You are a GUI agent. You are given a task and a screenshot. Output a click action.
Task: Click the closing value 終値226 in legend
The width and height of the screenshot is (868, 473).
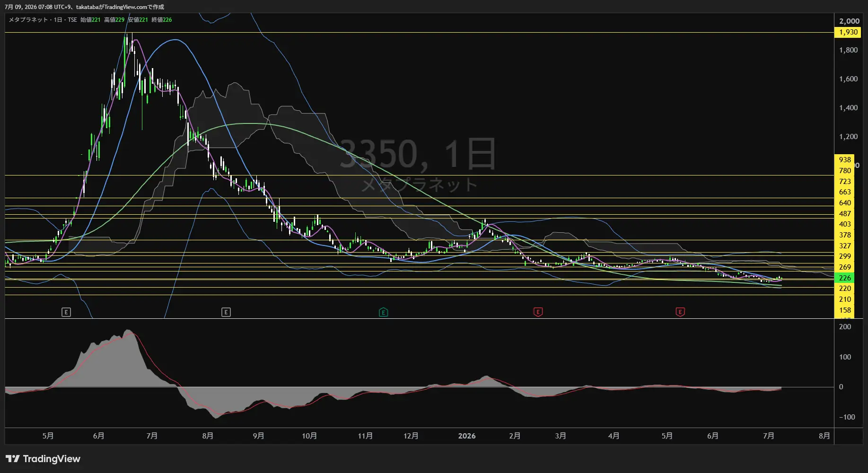[162, 20]
